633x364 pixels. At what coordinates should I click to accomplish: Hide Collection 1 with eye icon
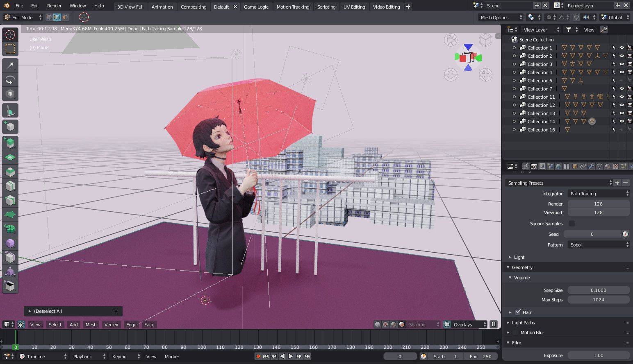coord(622,48)
